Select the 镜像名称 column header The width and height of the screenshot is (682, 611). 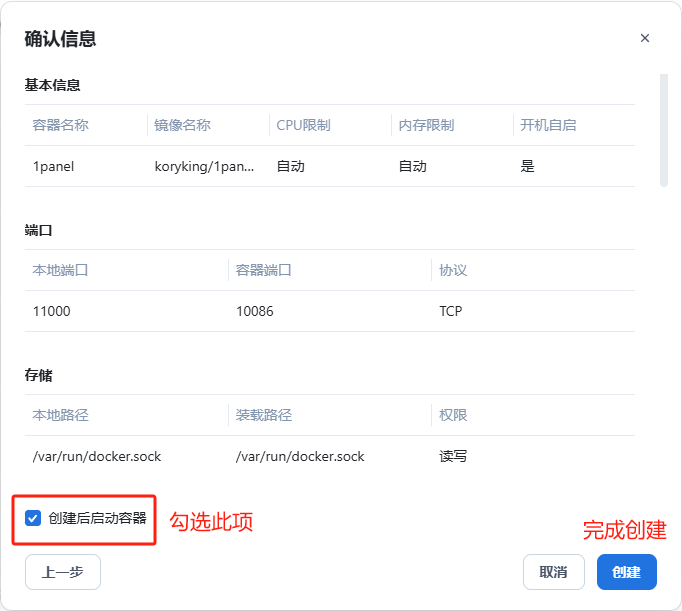click(182, 125)
